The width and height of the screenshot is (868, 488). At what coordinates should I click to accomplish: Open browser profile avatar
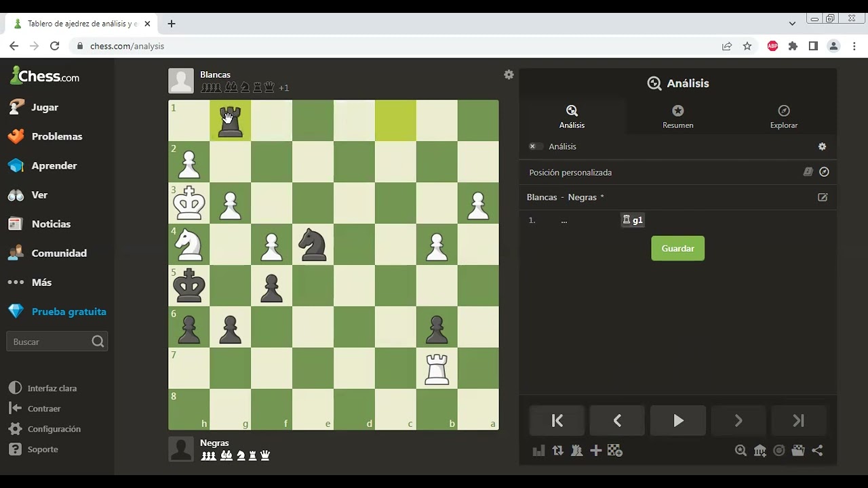834,46
